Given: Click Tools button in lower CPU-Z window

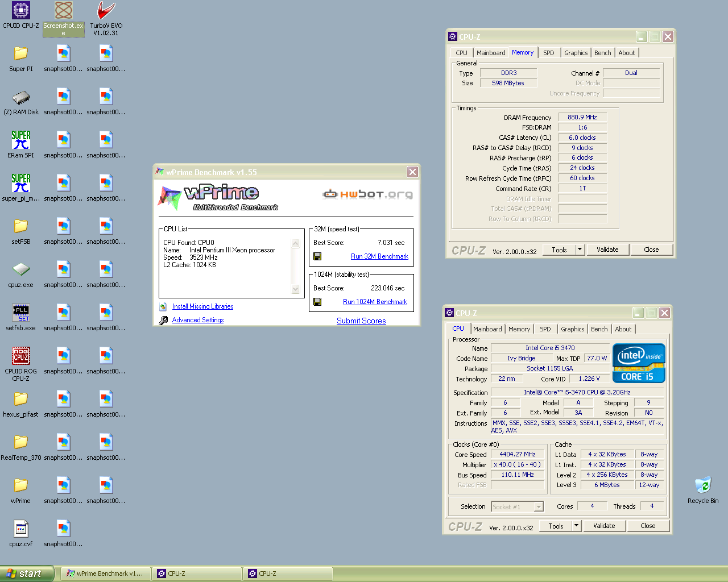Looking at the screenshot, I should [x=556, y=526].
